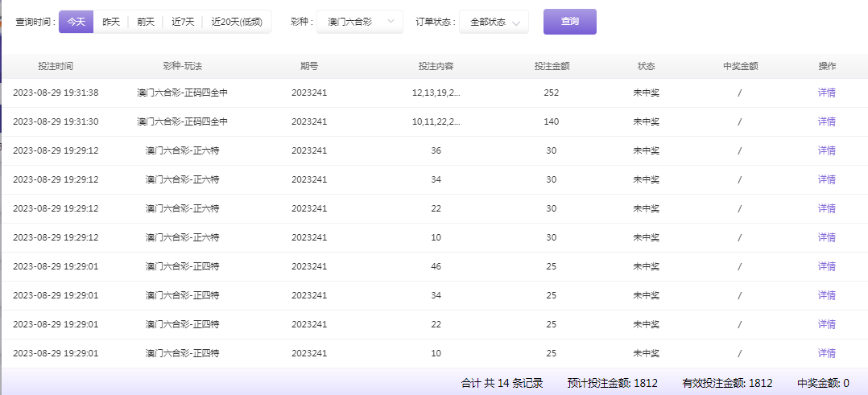Pick the 近20天(低频) time range
Screen dimensions: 868x395
237,22
